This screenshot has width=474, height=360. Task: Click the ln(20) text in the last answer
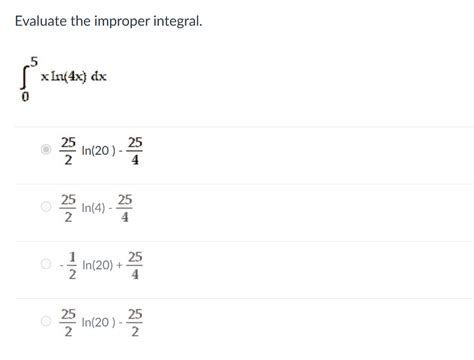[x=99, y=322]
